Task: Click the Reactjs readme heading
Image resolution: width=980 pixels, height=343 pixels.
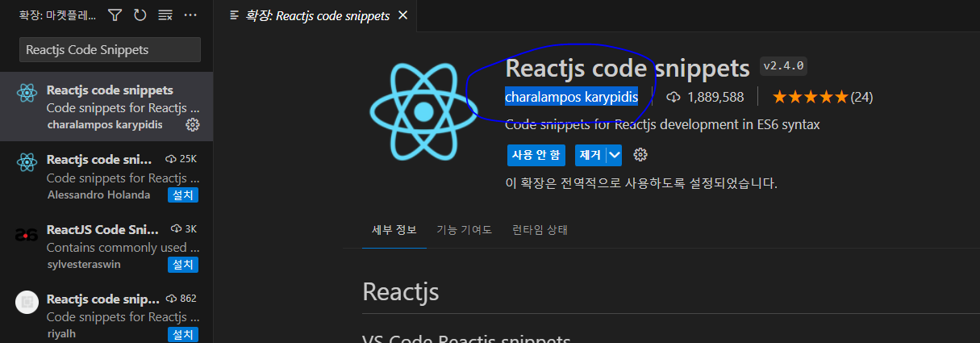Action: click(401, 291)
